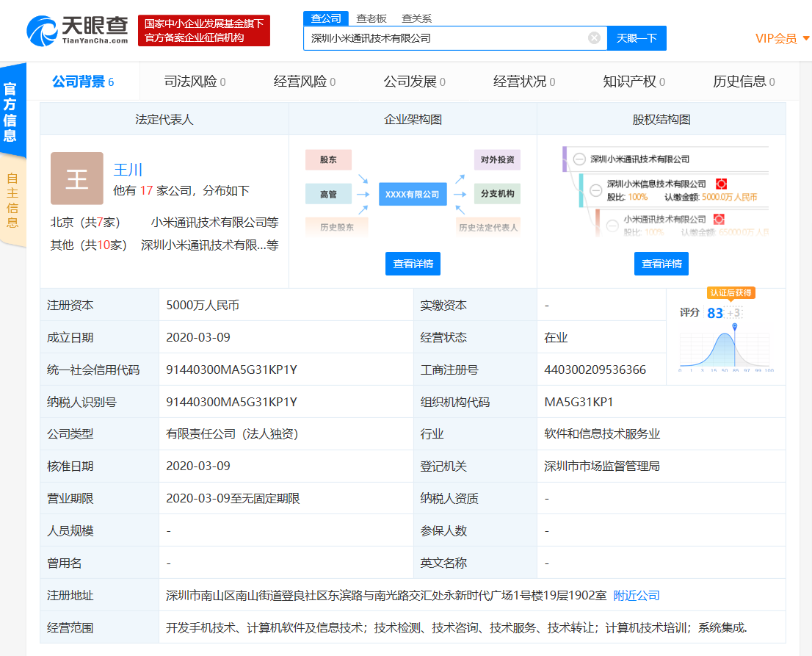Collapse the 深圳小米通讯技术有限公司 equity node
812x656 pixels.
579,159
